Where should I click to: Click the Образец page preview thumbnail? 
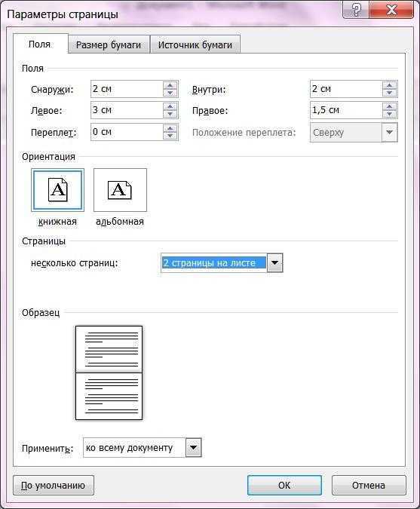pos(109,373)
